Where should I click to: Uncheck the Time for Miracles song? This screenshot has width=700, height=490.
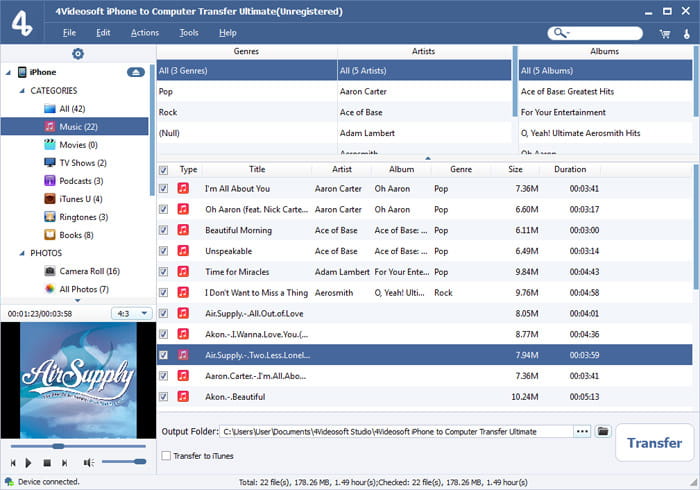pyautogui.click(x=164, y=271)
